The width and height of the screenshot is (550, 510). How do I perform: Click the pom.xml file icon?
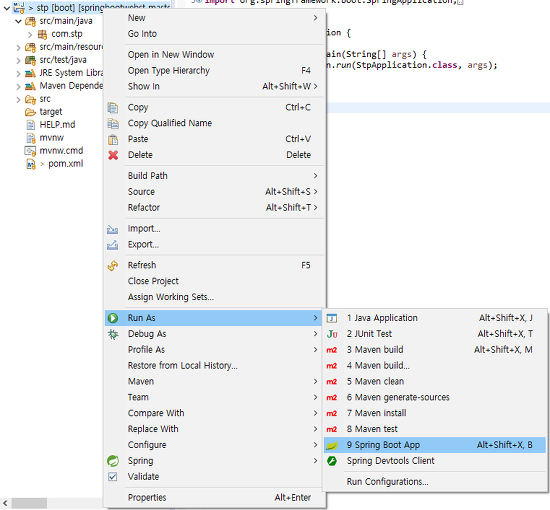tap(31, 164)
